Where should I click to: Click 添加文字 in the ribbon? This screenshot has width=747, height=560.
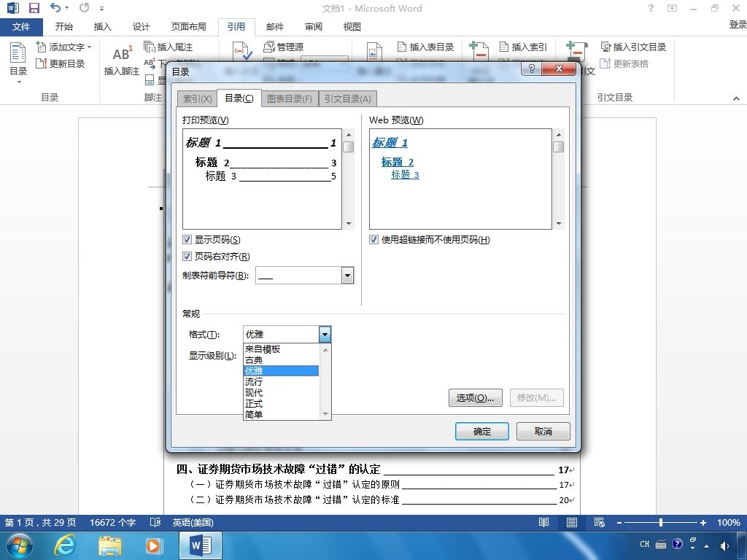(64, 47)
